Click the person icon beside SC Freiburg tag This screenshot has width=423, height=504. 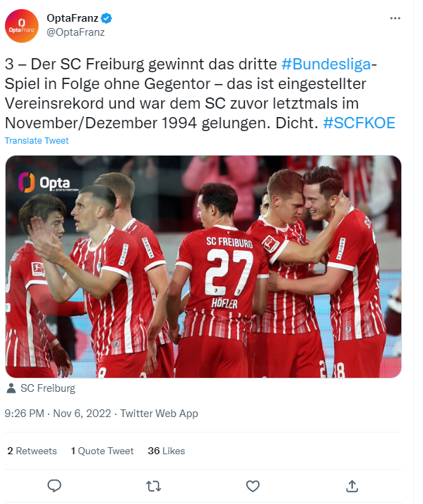click(x=11, y=388)
